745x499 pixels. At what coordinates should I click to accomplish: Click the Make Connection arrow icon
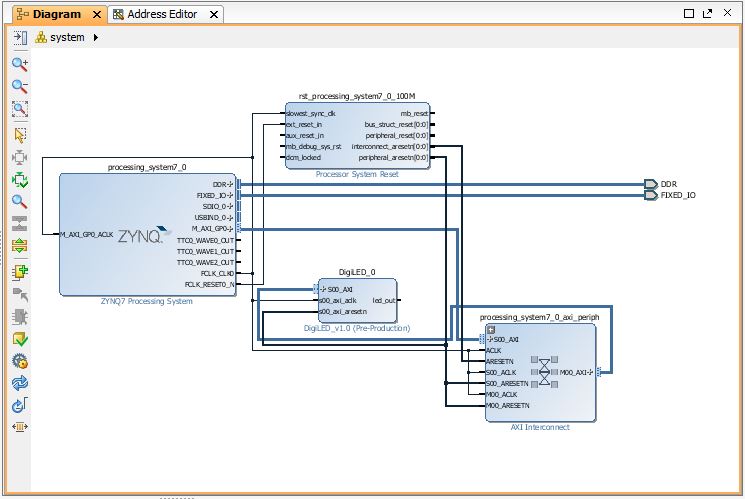tap(19, 295)
